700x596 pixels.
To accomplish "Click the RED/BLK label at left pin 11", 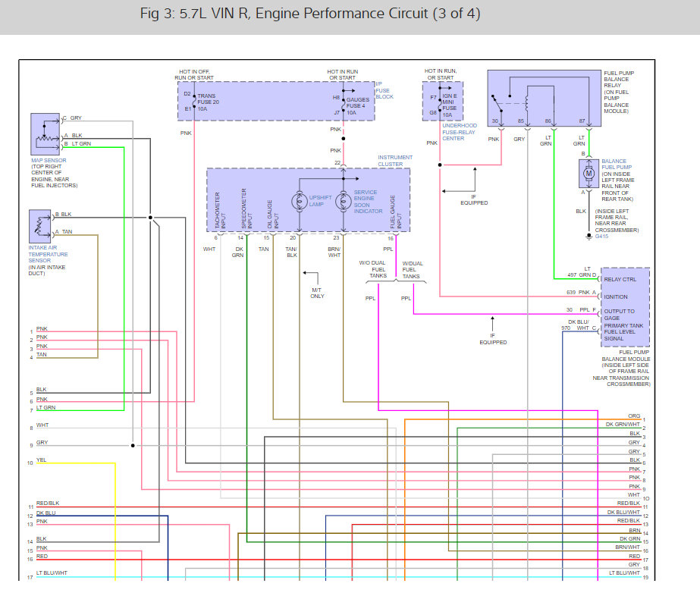I will tap(48, 503).
